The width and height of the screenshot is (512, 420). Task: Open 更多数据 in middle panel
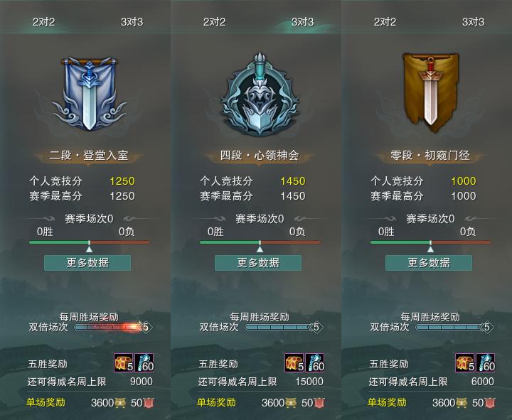click(258, 263)
